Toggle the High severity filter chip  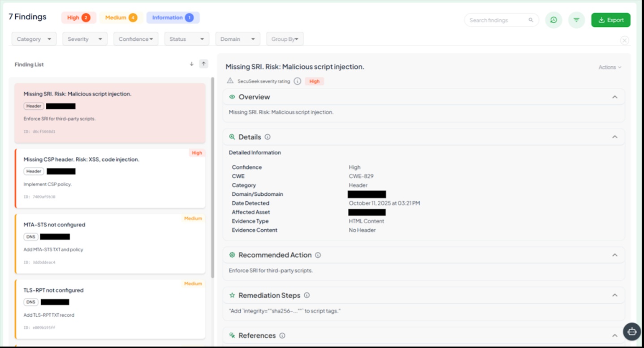(x=78, y=18)
